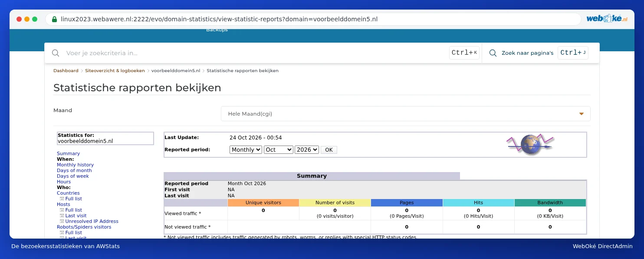
Task: Click the browser address bar URL
Action: 219,19
